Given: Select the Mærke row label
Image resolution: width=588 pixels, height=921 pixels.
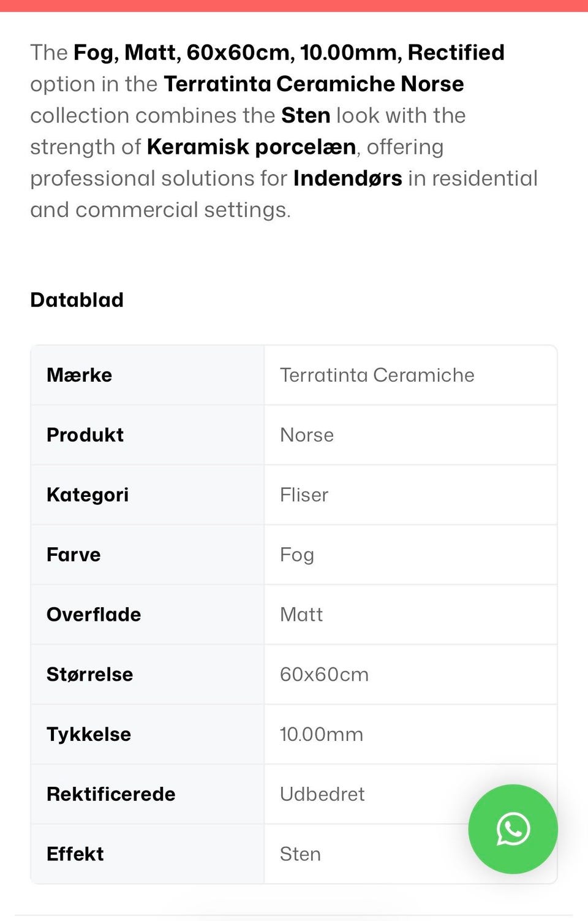Looking at the screenshot, I should 80,375.
